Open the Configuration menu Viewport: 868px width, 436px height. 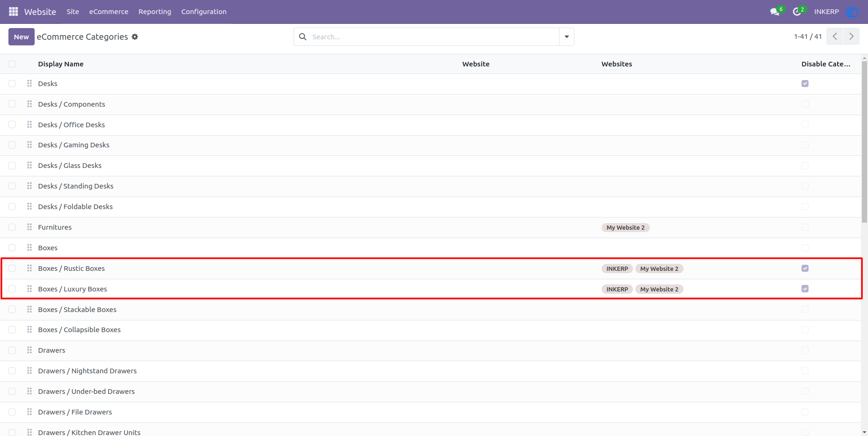click(204, 12)
